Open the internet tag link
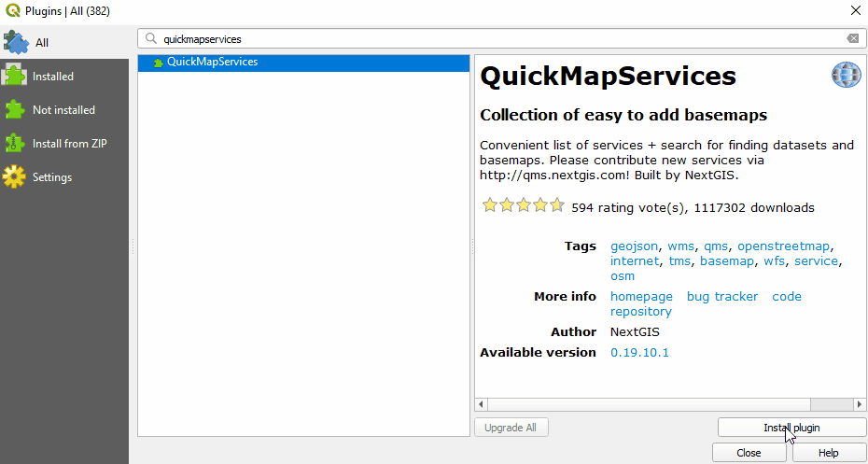Viewport: 868px width, 464px height. [635, 261]
